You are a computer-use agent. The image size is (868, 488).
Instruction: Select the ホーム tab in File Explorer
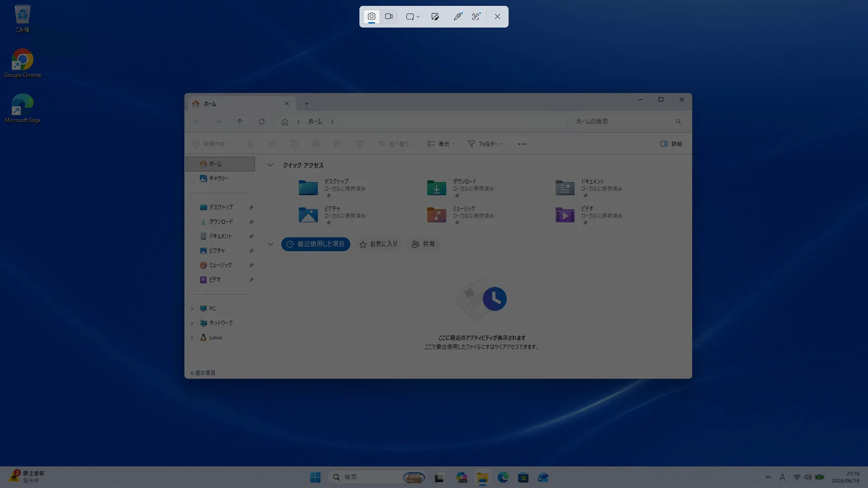click(241, 103)
